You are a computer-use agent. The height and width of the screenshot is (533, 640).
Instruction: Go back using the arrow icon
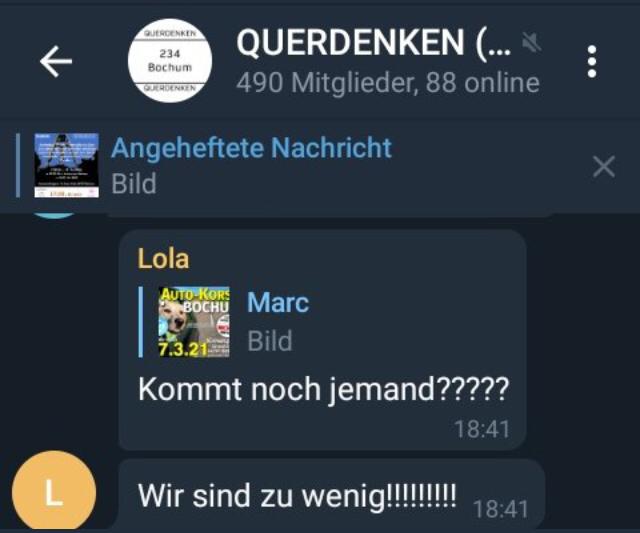tap(56, 61)
